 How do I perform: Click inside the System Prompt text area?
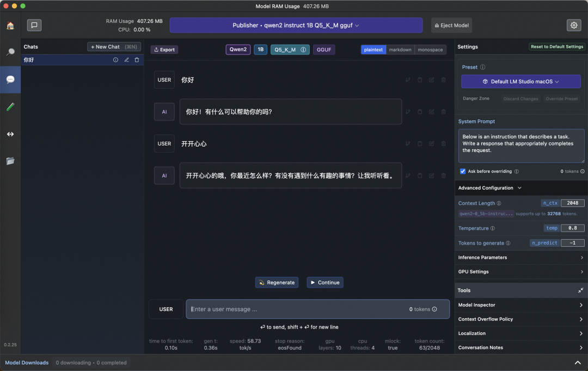coord(521,146)
